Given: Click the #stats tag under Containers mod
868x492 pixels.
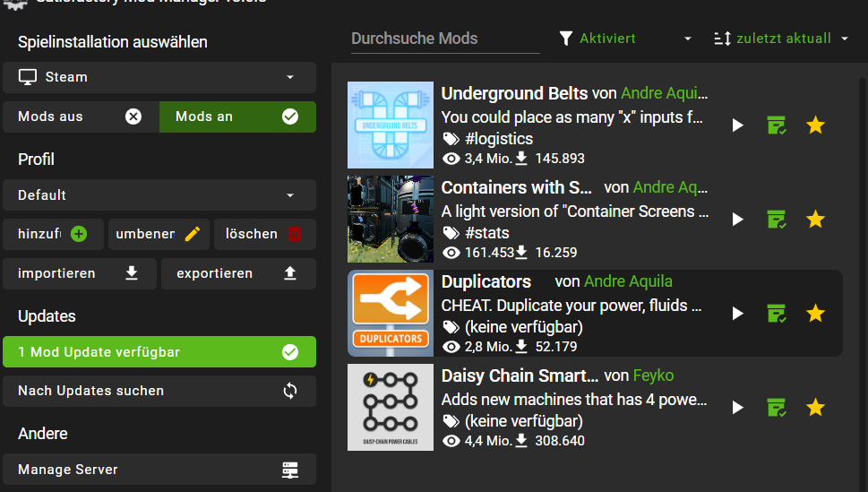Looking at the screenshot, I should point(487,233).
